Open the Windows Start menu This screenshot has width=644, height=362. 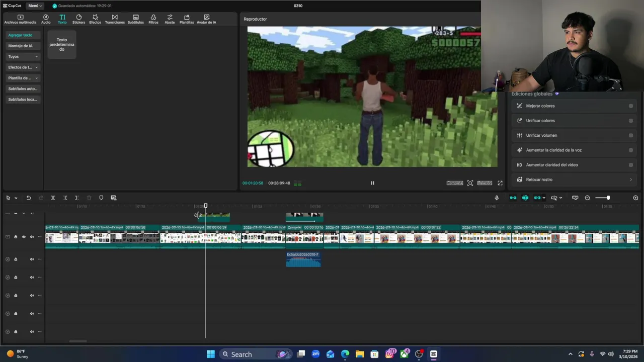click(211, 354)
